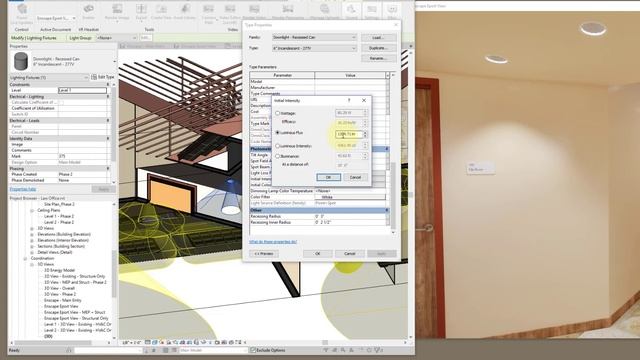This screenshot has width=640, height=360.
Task: Open the Type dropdown in Type Properties
Action: pos(314,48)
